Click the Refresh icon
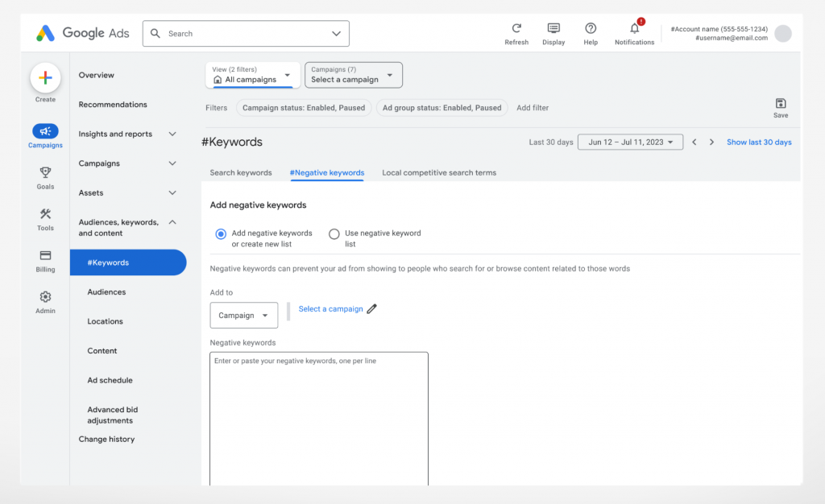This screenshot has width=825, height=504. click(x=516, y=28)
